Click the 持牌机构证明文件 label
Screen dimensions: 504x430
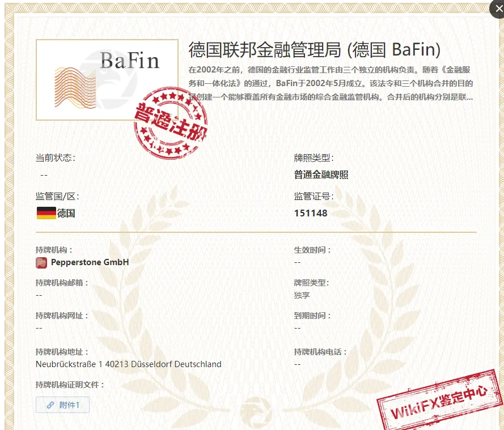(70, 385)
